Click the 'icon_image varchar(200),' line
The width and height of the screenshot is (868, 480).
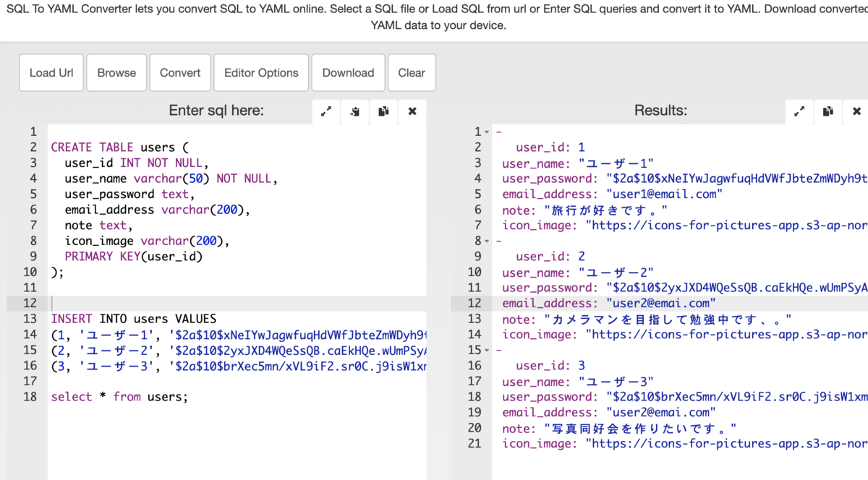(x=147, y=241)
